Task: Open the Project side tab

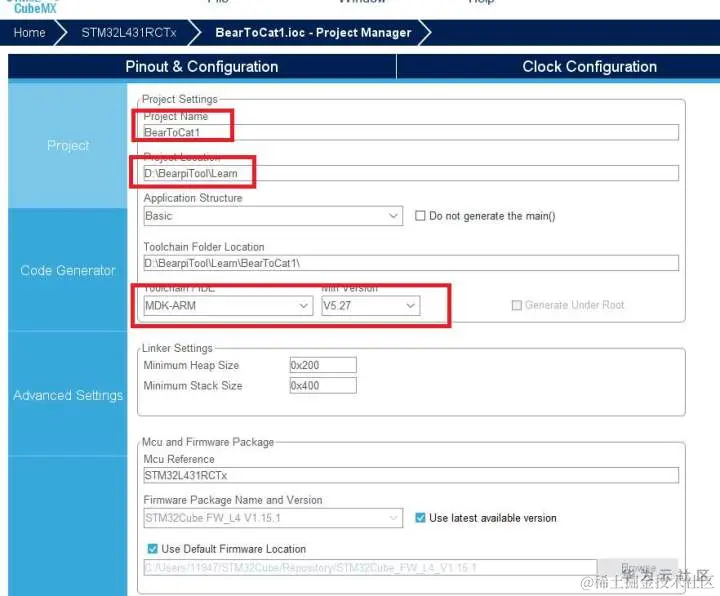Action: point(68,146)
